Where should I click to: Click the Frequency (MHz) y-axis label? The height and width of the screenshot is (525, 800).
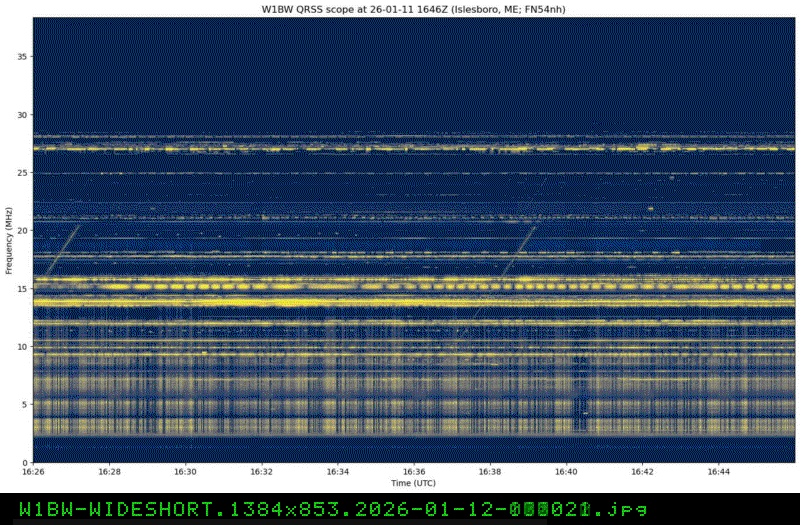tap(9, 239)
